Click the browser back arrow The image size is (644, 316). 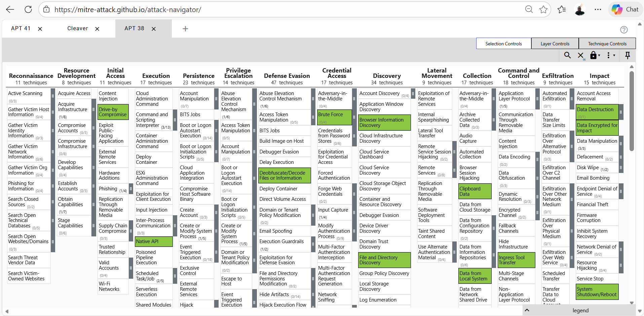pyautogui.click(x=10, y=9)
